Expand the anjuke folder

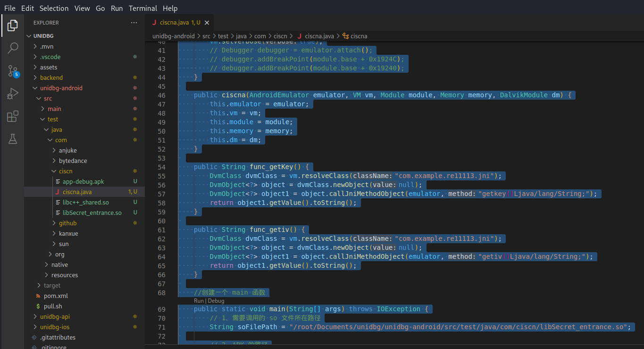pos(67,150)
